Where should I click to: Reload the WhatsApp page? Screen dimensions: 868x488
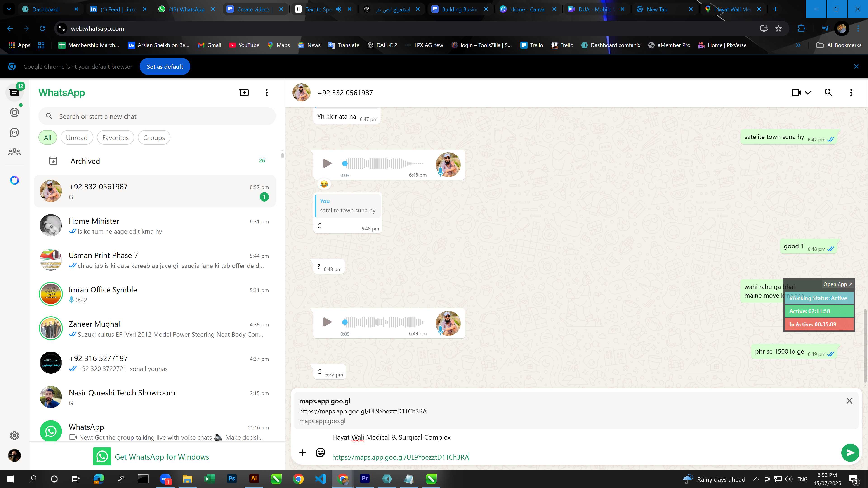(42, 29)
